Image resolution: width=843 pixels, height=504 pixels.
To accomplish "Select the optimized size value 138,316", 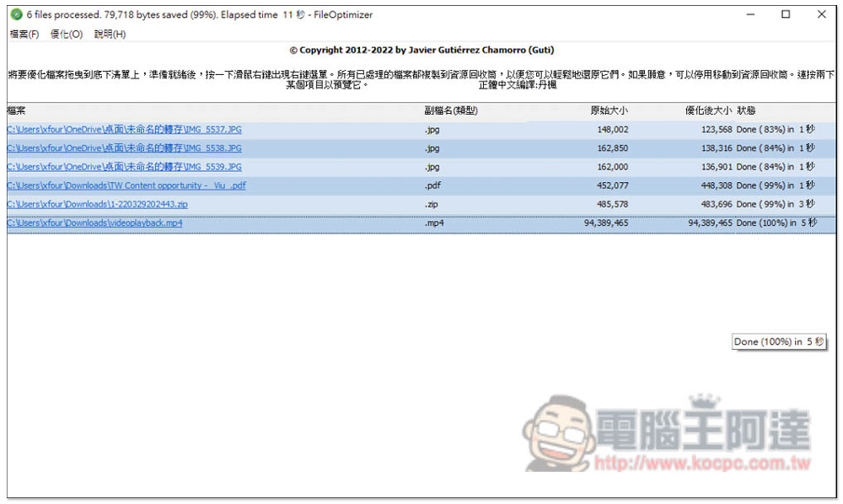I will point(717,148).
